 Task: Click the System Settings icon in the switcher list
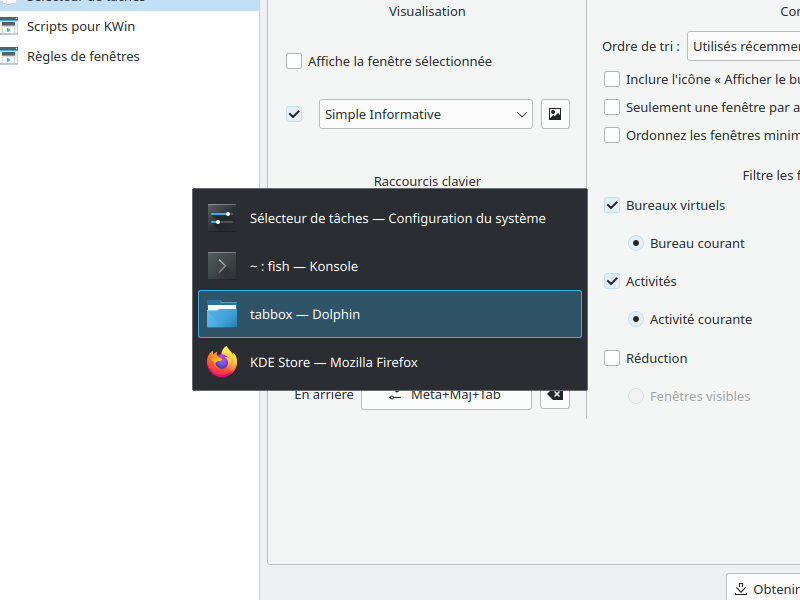[221, 217]
